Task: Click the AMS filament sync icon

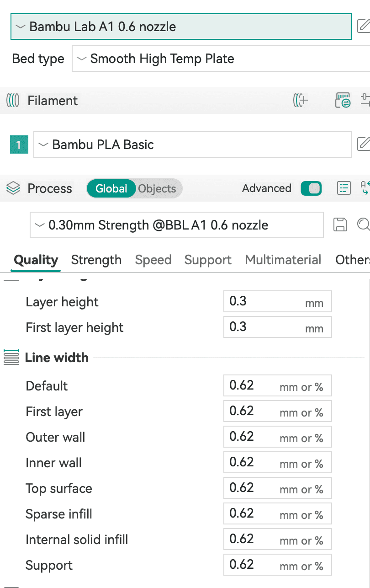Action: [x=343, y=101]
